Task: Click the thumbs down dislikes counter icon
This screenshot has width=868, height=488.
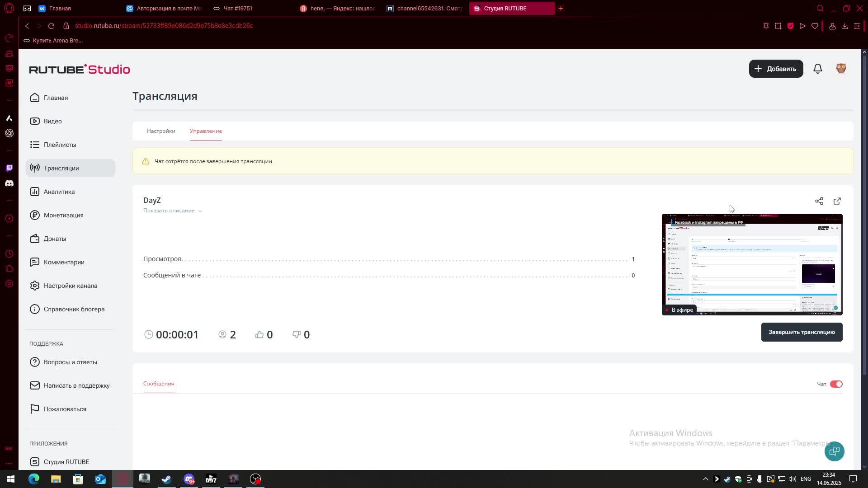Action: pyautogui.click(x=296, y=334)
